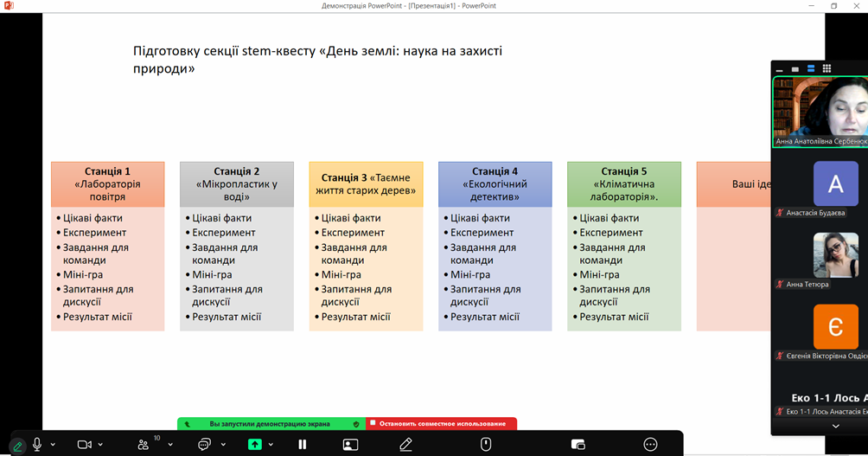
Task: Pause the screen share
Action: (x=303, y=445)
